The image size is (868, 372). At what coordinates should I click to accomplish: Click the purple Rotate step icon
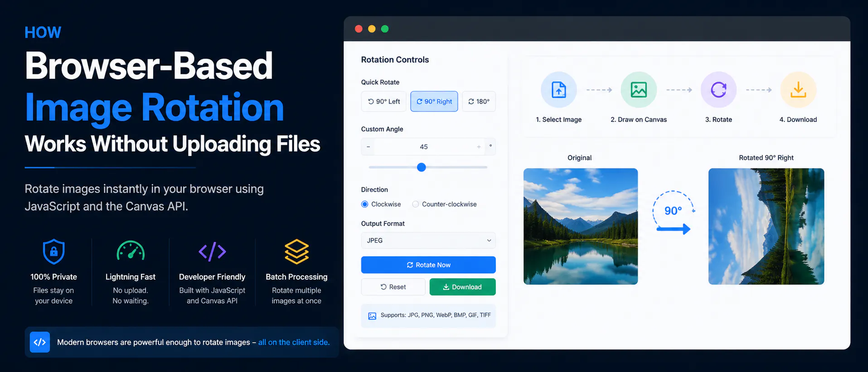point(718,90)
